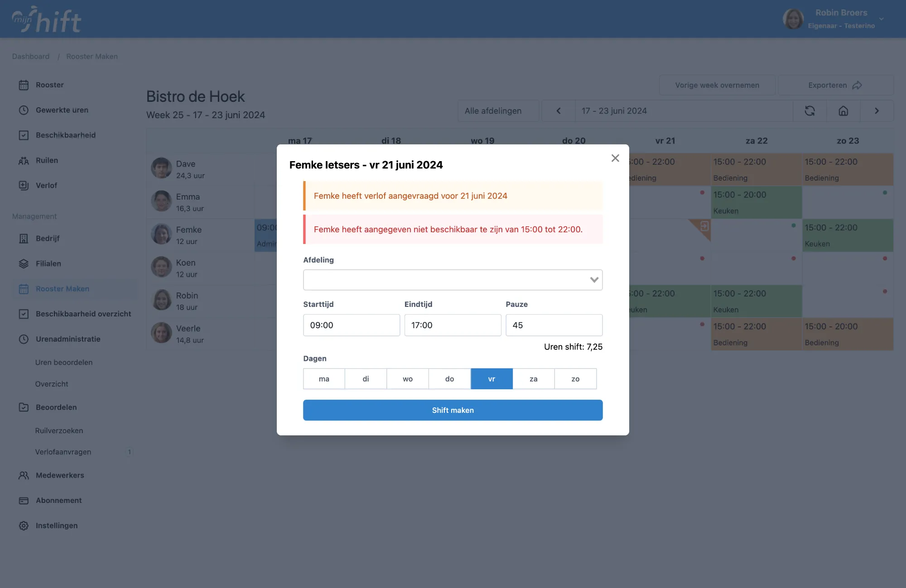Click the Pauze field showing 45

[554, 325]
